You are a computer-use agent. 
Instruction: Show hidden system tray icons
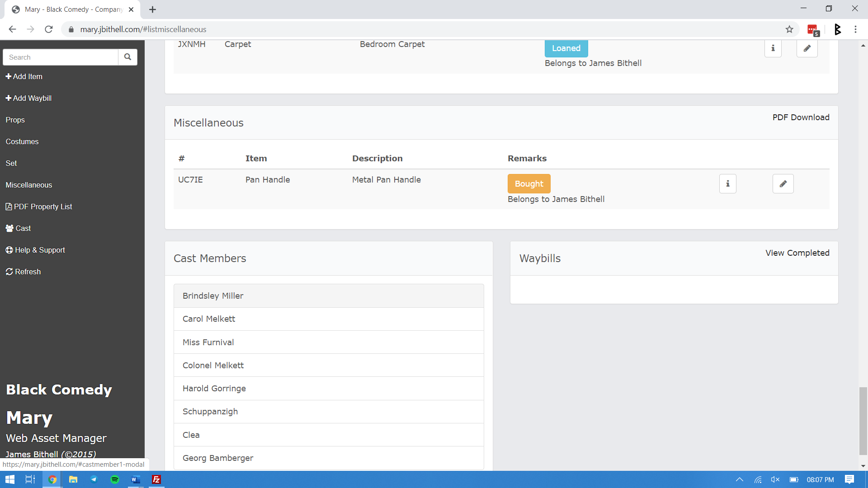point(740,479)
